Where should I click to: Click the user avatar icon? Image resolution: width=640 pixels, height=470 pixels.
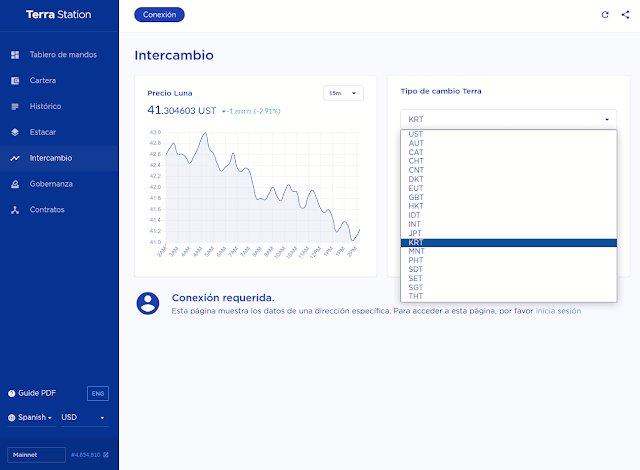coord(148,303)
